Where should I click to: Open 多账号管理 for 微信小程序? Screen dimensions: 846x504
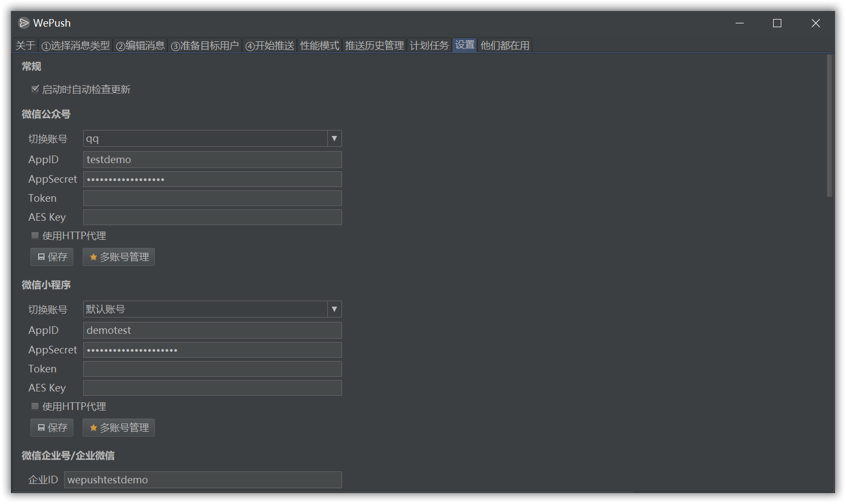(119, 428)
